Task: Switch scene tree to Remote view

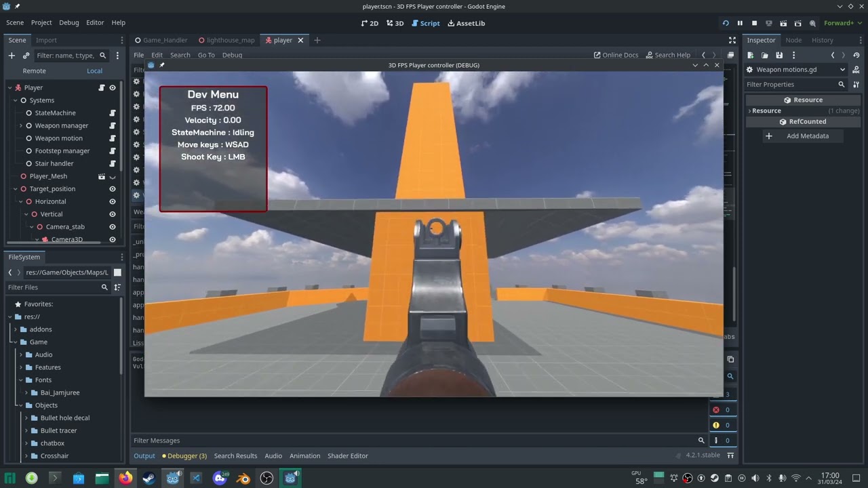Action: click(34, 70)
